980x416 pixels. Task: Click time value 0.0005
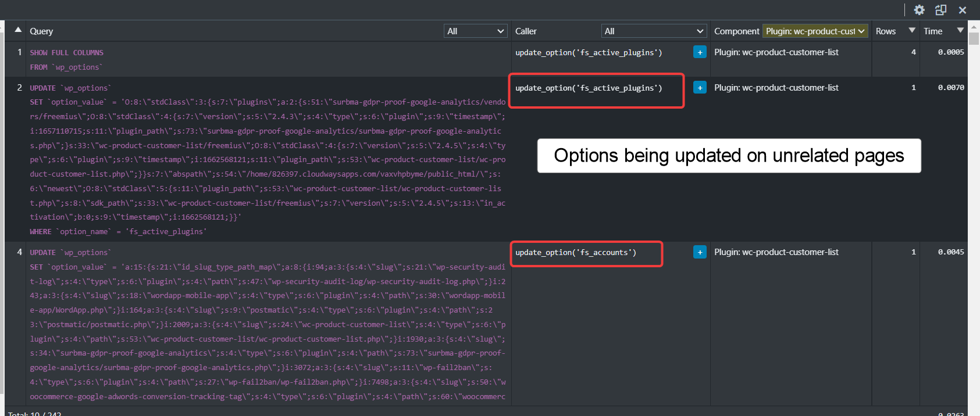pos(951,52)
